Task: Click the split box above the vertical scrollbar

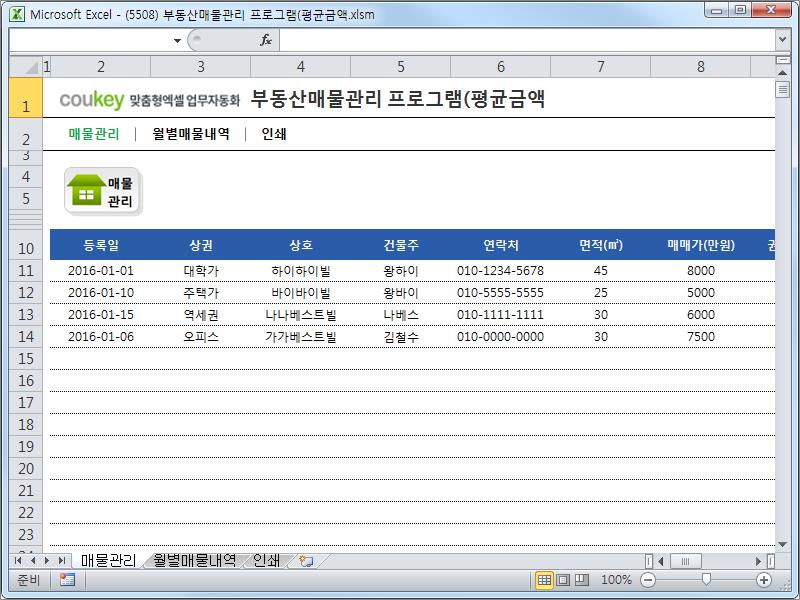Action: click(783, 60)
